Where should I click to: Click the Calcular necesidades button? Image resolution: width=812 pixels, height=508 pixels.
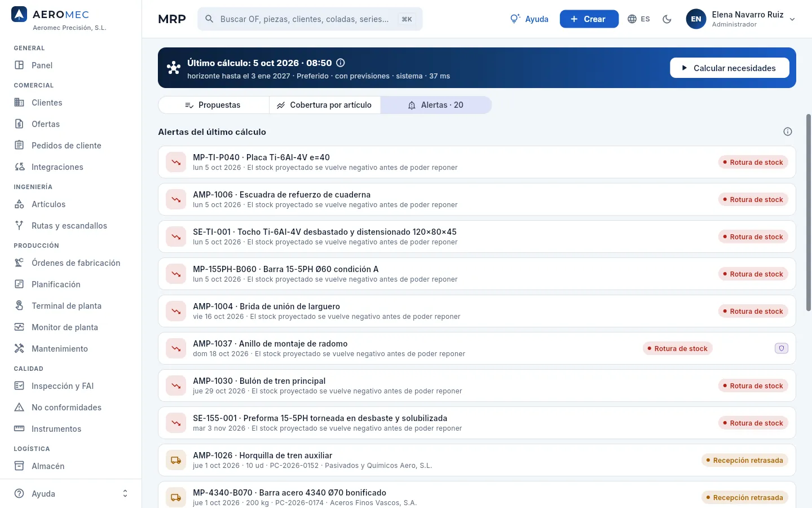click(x=730, y=68)
